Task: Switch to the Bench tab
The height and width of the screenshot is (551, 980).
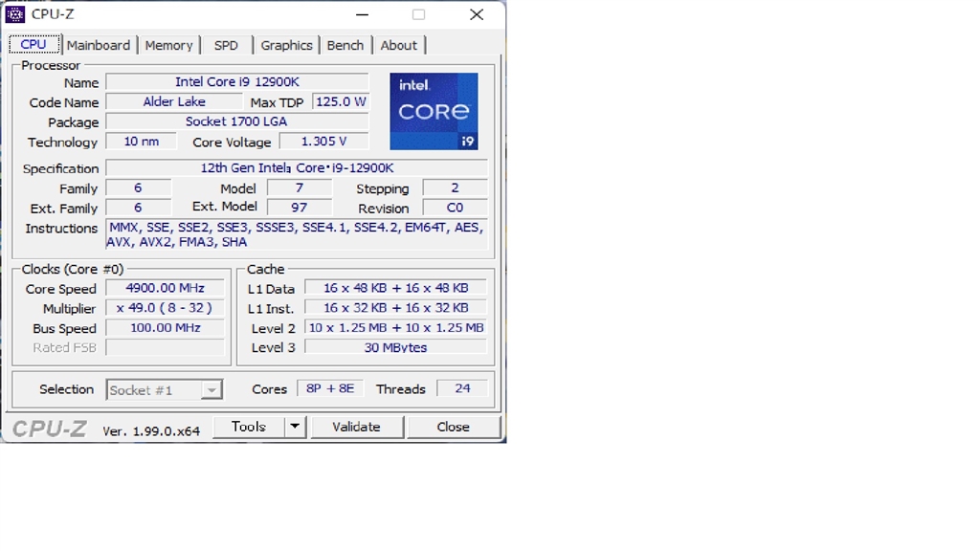Action: click(345, 45)
